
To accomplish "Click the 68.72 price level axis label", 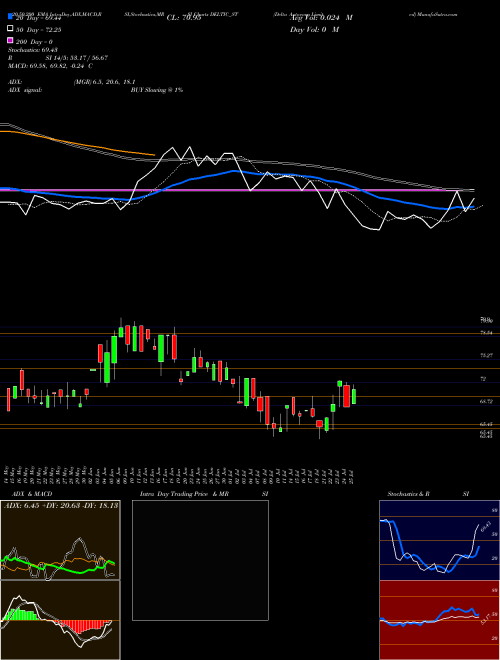I will [x=486, y=402].
